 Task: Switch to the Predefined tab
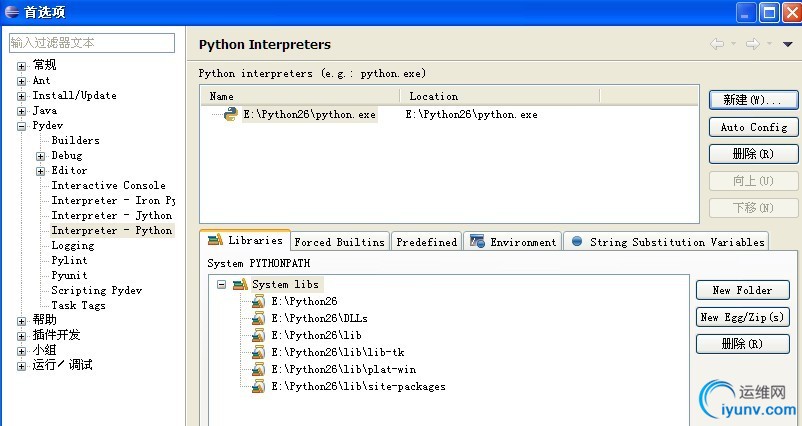click(x=426, y=242)
